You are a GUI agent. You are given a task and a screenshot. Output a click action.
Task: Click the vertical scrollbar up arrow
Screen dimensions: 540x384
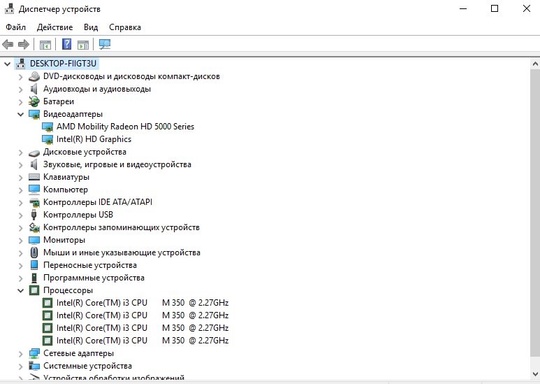(535, 64)
